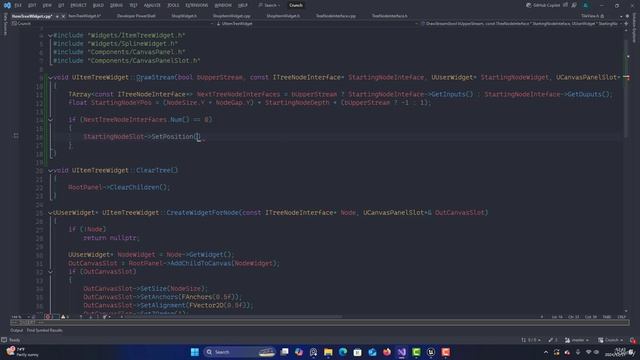This screenshot has width=640, height=360.
Task: Open the UItemTreeWidget class navigation dropdown
Action: [316, 24]
